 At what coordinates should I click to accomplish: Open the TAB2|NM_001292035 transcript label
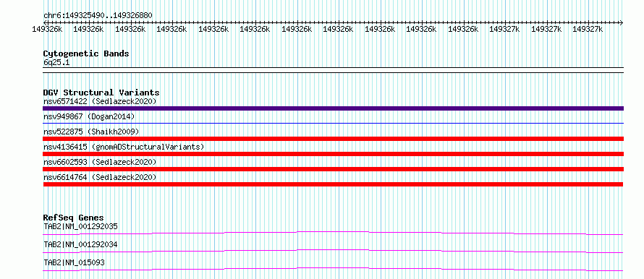point(80,226)
